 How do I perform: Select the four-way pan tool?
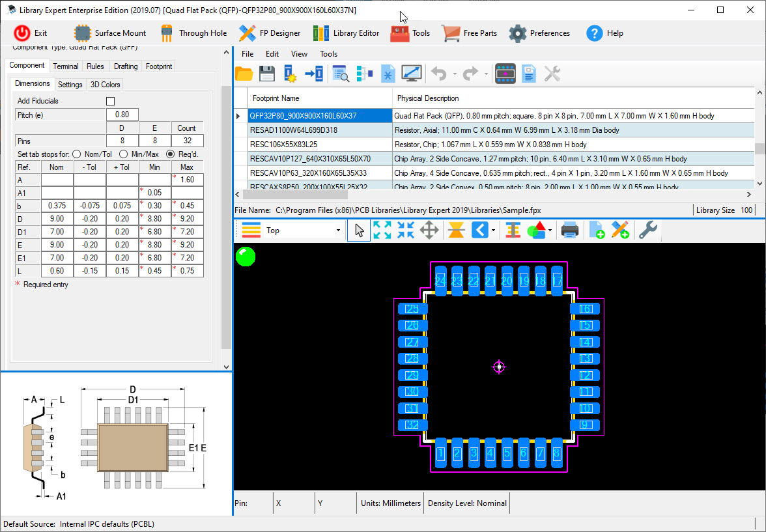[x=429, y=230]
